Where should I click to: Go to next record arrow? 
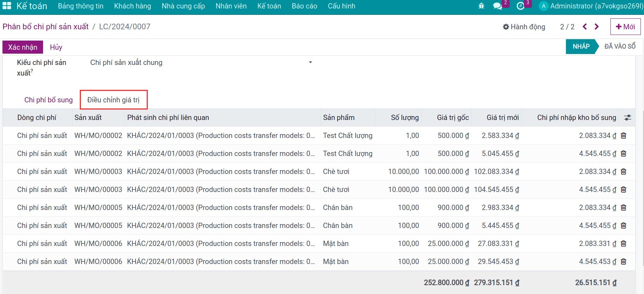(x=597, y=27)
